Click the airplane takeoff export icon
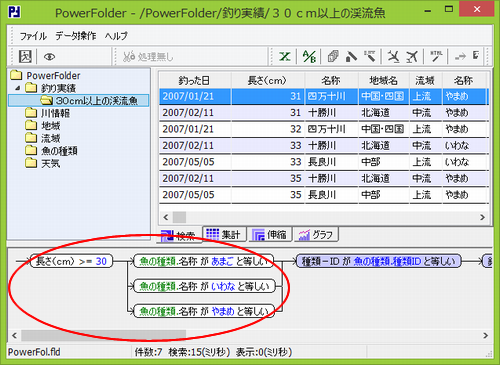This screenshot has width=500, height=365. (x=412, y=56)
